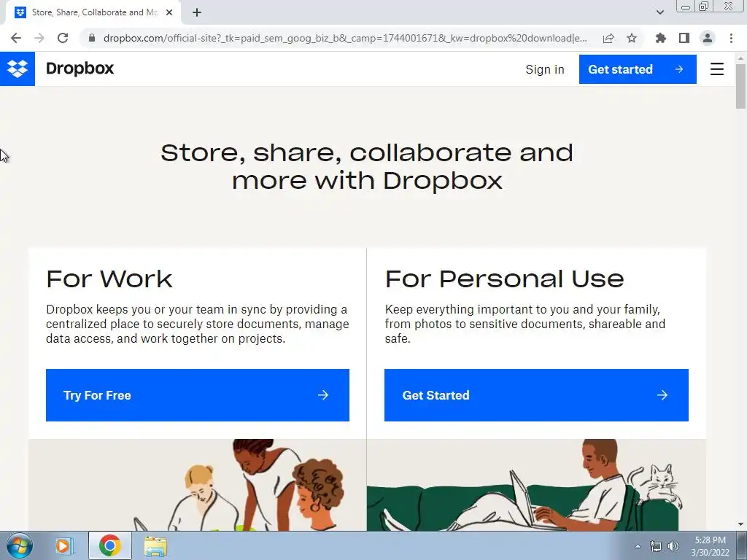This screenshot has height=560, width=747.
Task: Click the Try For Free button
Action: [x=198, y=395]
